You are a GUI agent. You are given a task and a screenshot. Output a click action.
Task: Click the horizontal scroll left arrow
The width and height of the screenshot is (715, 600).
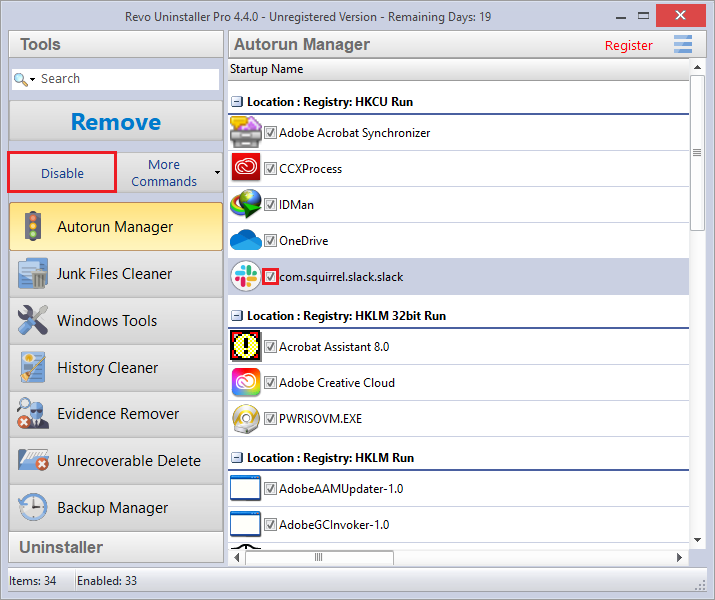[236, 557]
